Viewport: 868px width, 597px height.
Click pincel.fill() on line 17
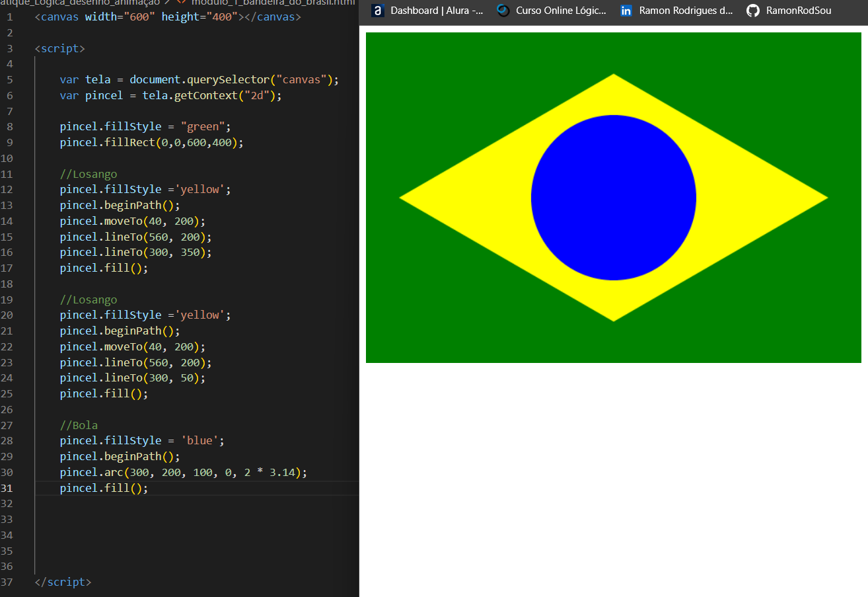[104, 268]
